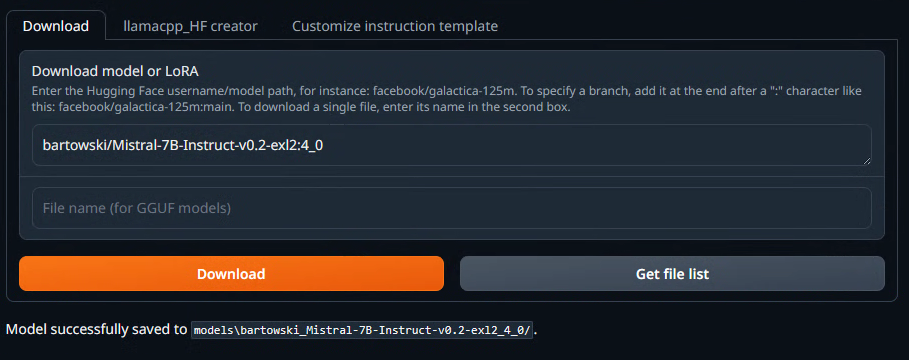Click the orange Download button
Screen dimensions: 909x360
[231, 274]
